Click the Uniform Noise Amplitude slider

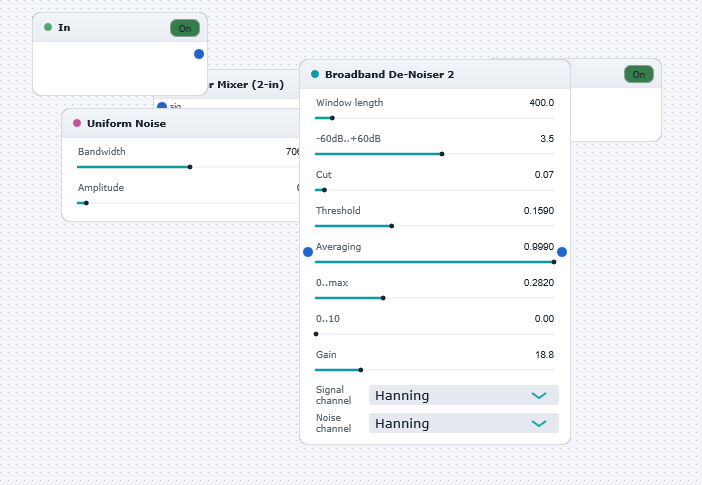(188, 203)
